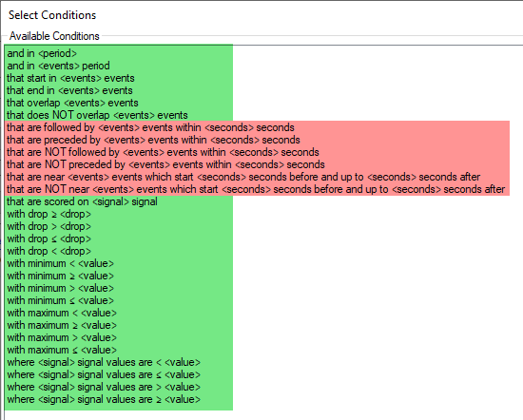Pick 'that are preceded by <events>' condition
523x420 pixels.
pos(153,140)
